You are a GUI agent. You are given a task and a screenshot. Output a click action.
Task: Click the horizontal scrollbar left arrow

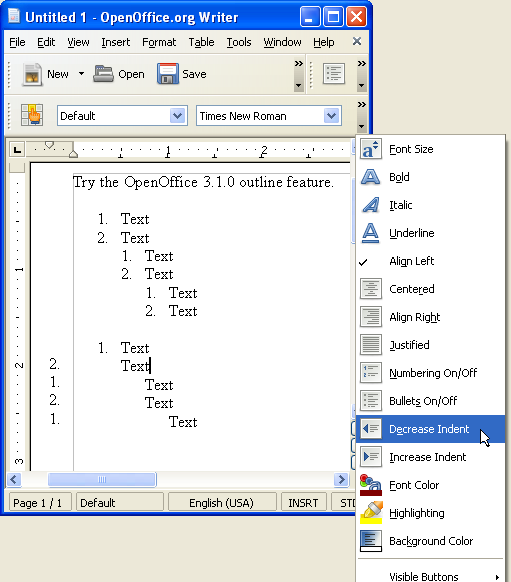(14, 479)
